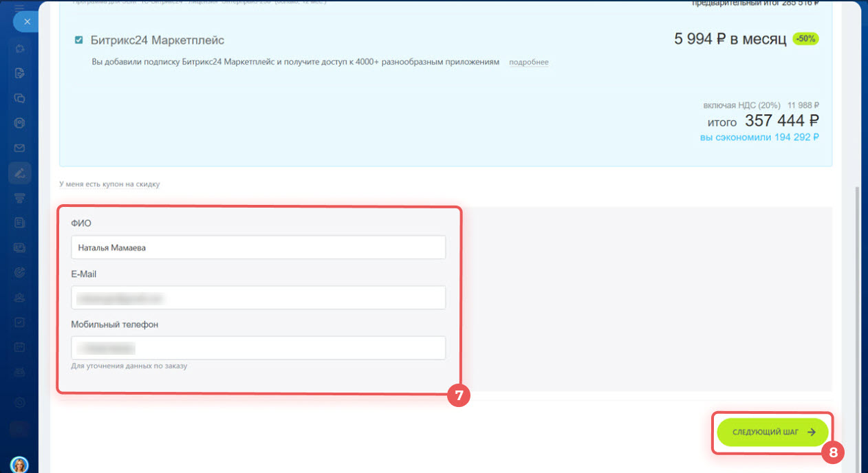Open the target goal icon in sidebar

coord(19,272)
